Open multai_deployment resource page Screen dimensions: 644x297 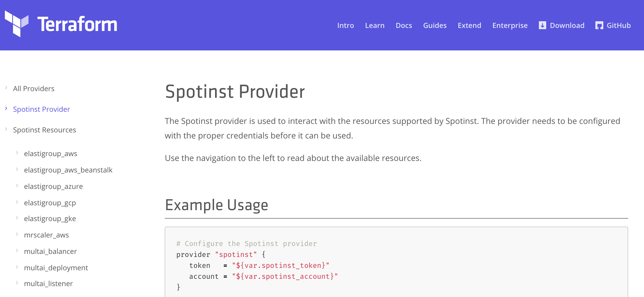click(x=56, y=268)
